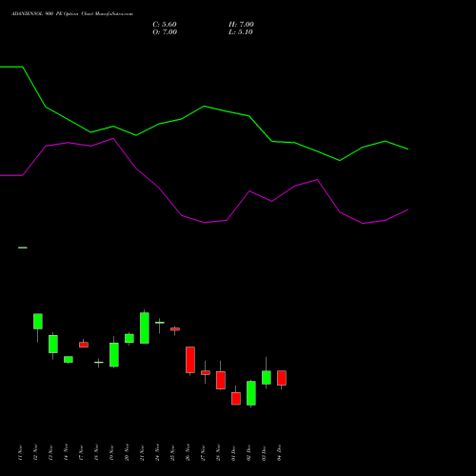The width and height of the screenshot is (476, 476).
Task: Click the 14 Nov date label
Action: 67,453
